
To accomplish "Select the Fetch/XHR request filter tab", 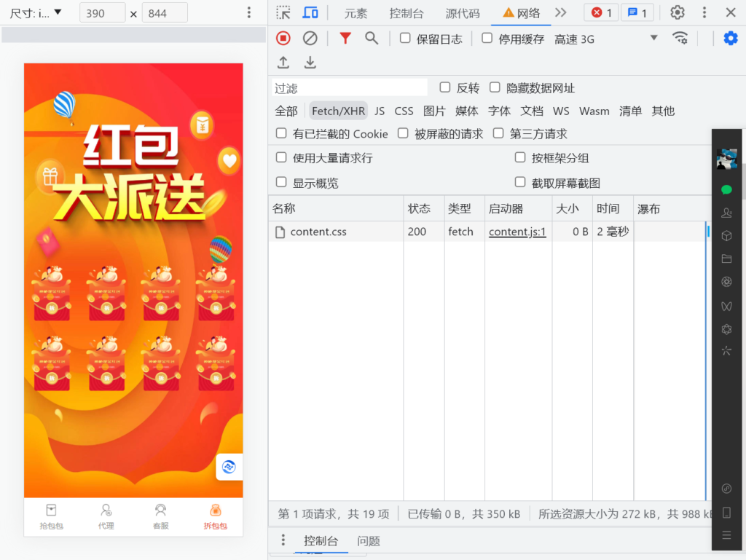I will (x=338, y=111).
